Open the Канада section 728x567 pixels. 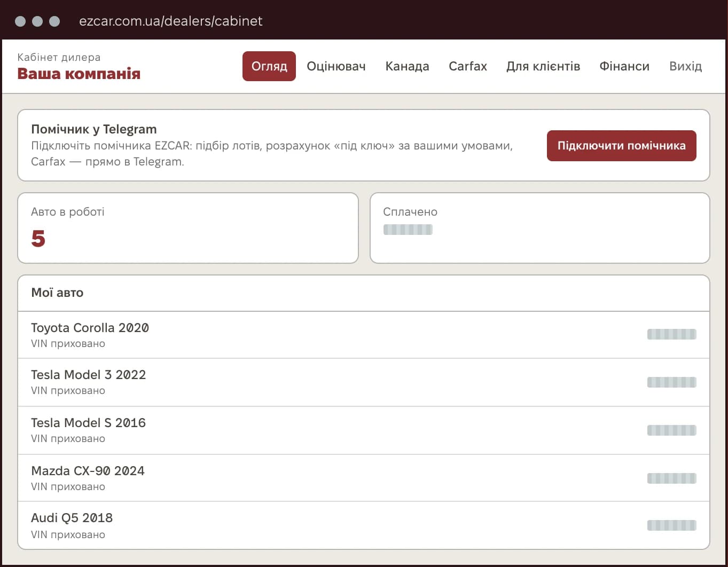[407, 66]
